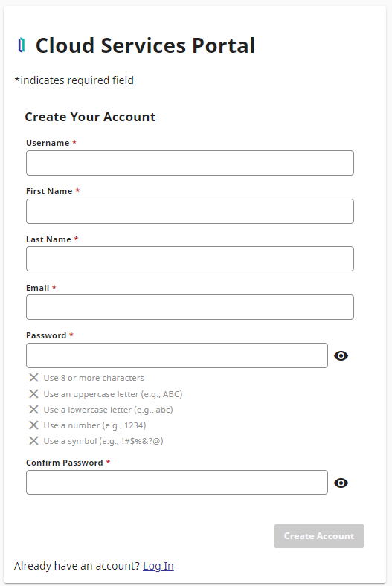The height and width of the screenshot is (586, 392).
Task: Focus the Confirm Password field
Action: coord(177,482)
